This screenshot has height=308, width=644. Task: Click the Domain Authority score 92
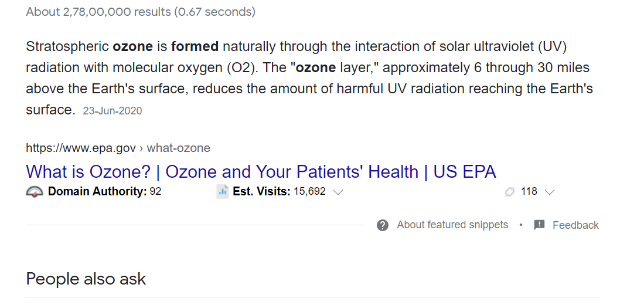point(155,192)
